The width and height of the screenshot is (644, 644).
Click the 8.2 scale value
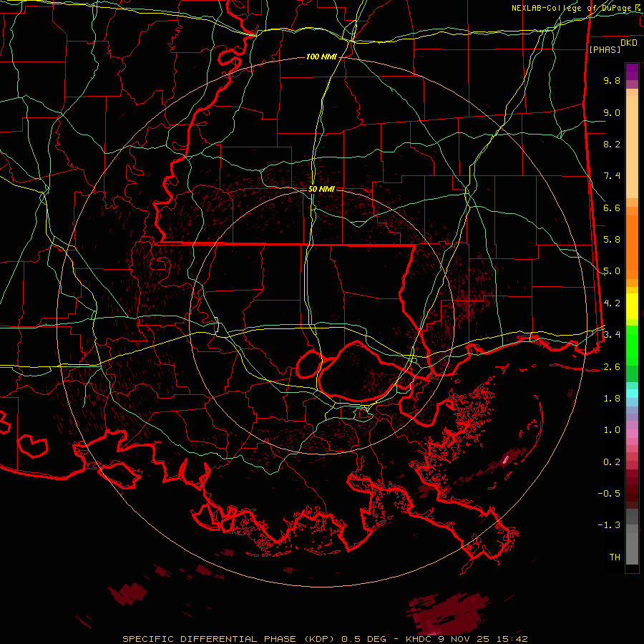[x=612, y=144]
